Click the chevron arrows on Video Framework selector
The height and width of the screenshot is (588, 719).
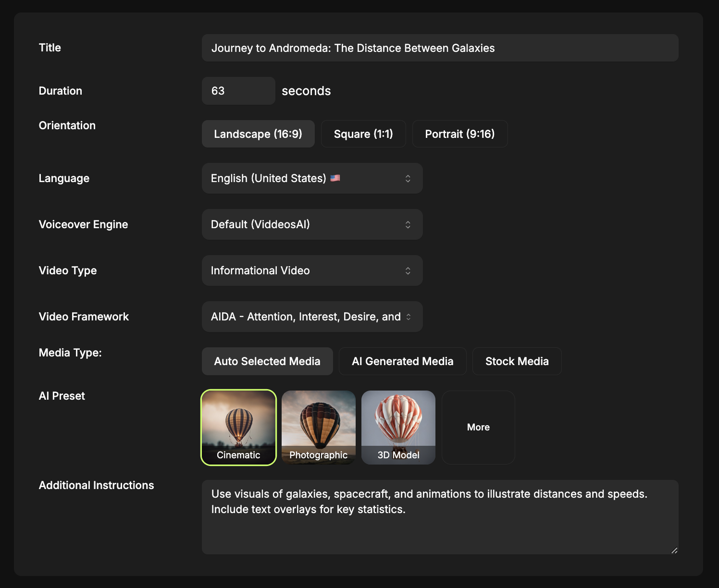click(x=409, y=317)
